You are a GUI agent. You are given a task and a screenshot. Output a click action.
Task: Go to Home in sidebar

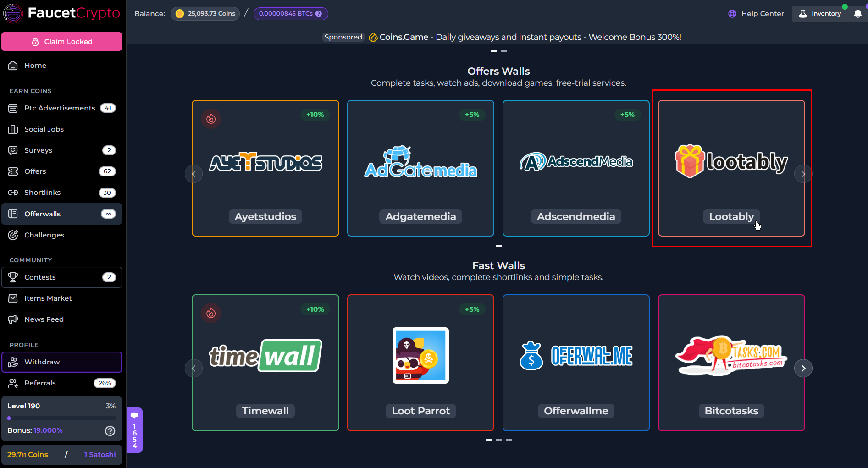pos(62,66)
